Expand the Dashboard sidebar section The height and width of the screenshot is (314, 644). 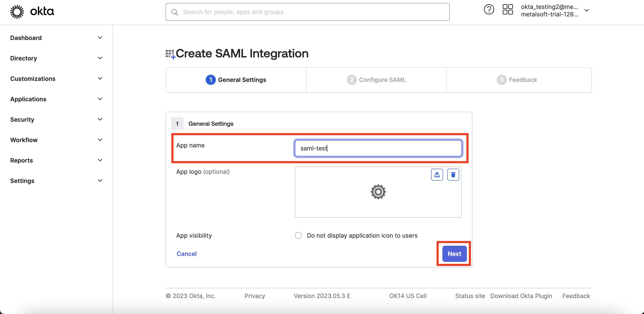click(100, 38)
